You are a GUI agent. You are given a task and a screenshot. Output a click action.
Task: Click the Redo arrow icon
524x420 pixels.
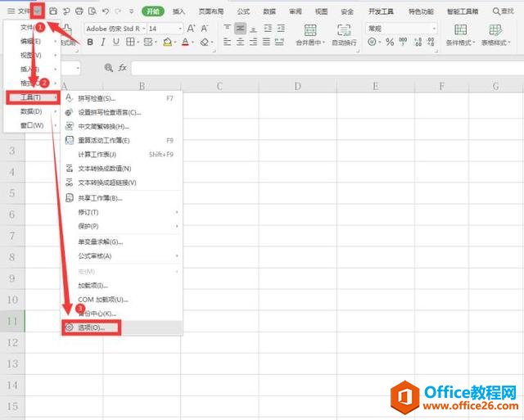tap(118, 11)
